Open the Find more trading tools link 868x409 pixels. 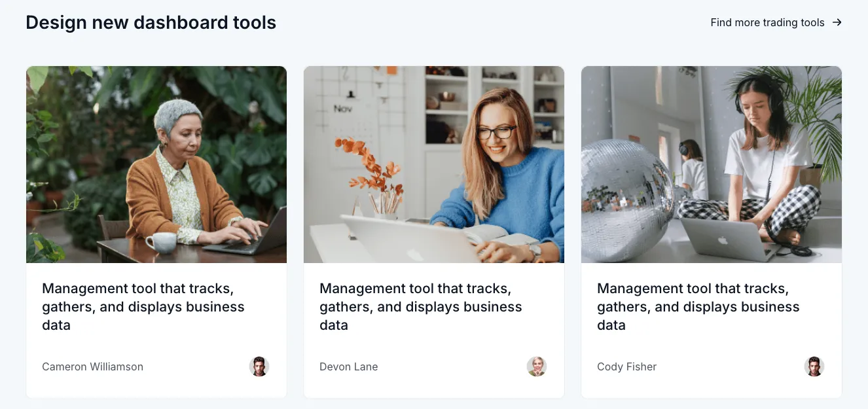click(767, 22)
